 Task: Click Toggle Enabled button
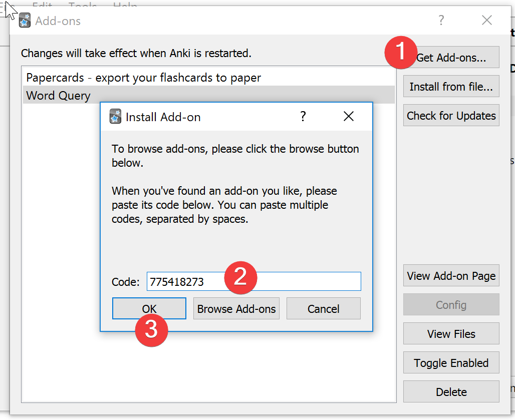point(451,362)
